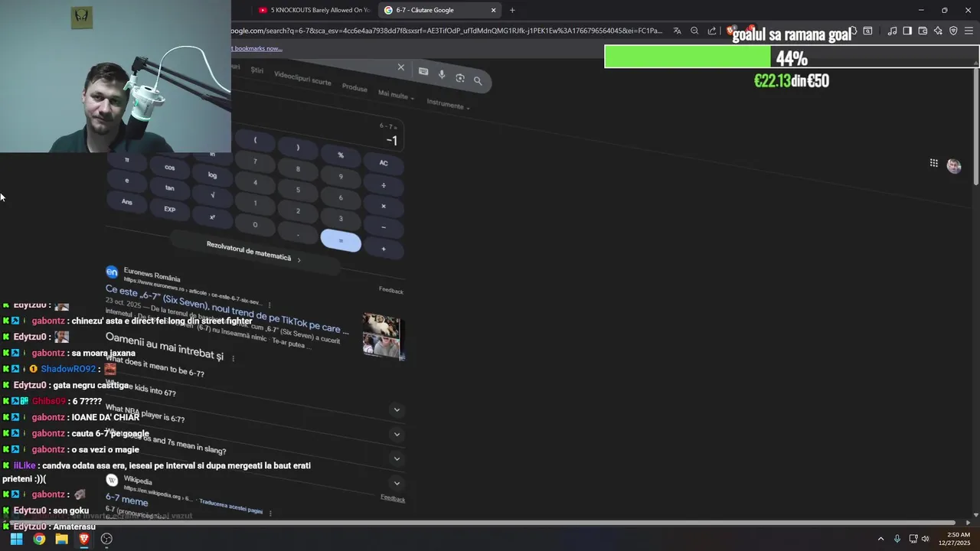
Task: Select the 6-7 Căutare Google tab
Action: [x=439, y=10]
